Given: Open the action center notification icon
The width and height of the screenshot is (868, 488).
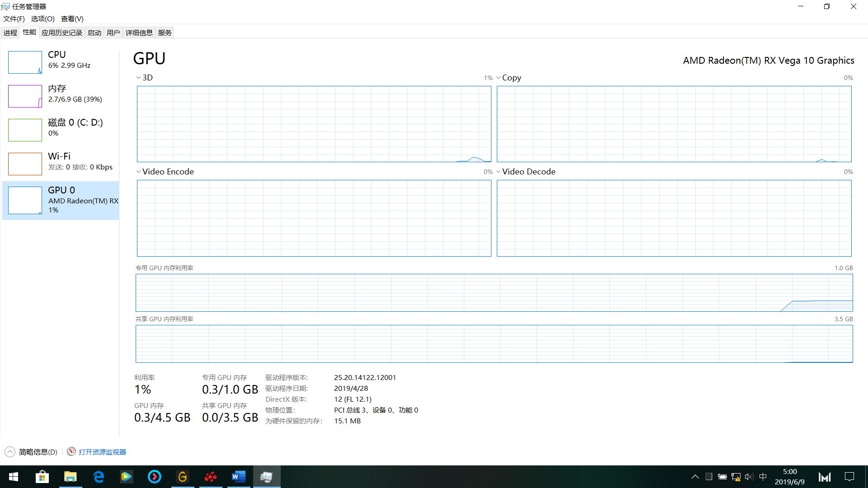Looking at the screenshot, I should (849, 477).
